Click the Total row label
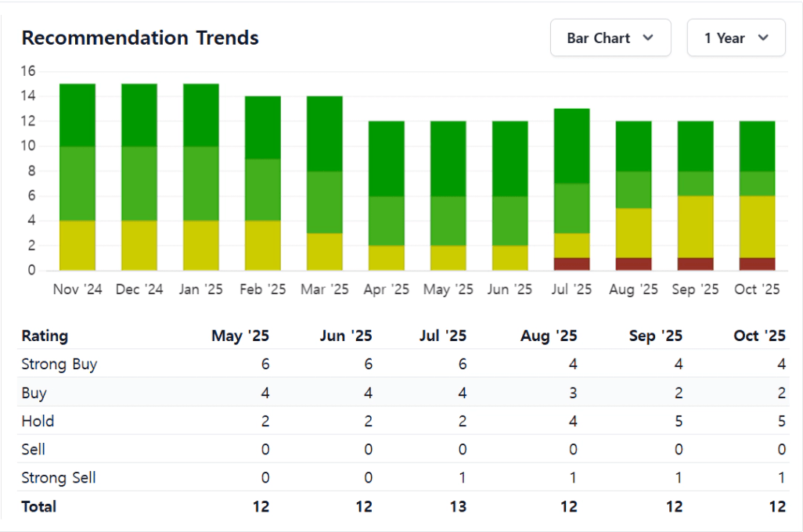This screenshot has height=532, width=803. pos(39,507)
